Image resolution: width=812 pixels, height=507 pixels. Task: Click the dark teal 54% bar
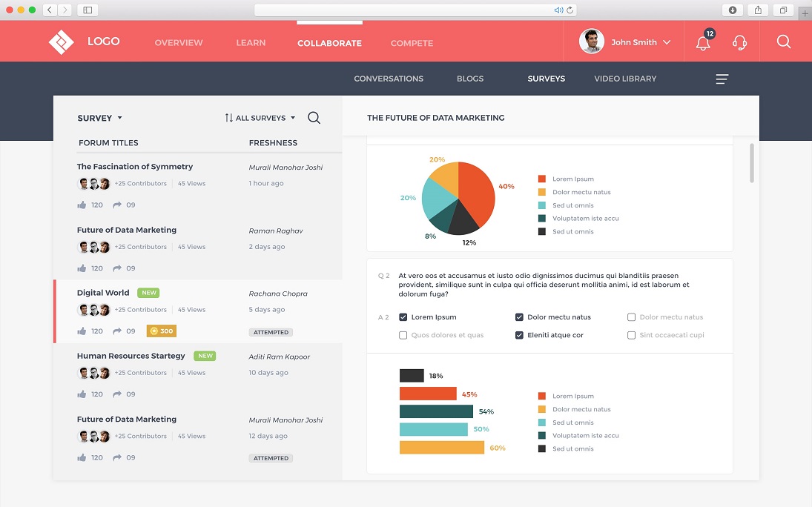[x=436, y=411]
